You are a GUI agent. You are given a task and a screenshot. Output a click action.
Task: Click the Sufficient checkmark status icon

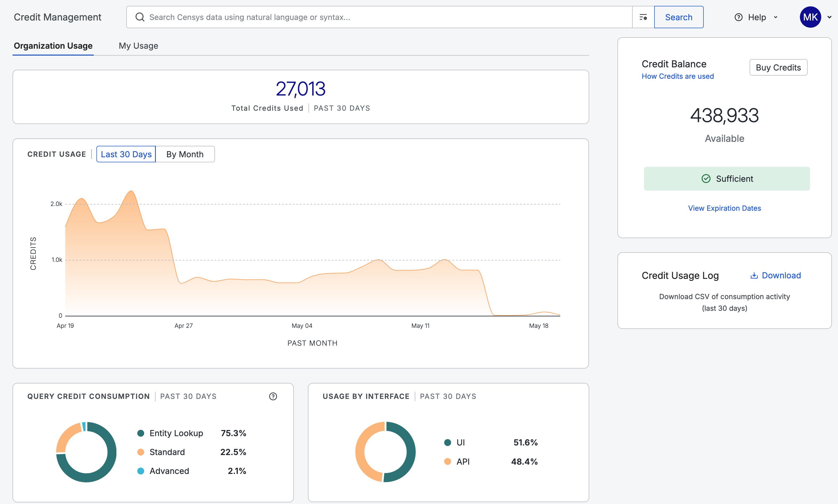coord(706,179)
